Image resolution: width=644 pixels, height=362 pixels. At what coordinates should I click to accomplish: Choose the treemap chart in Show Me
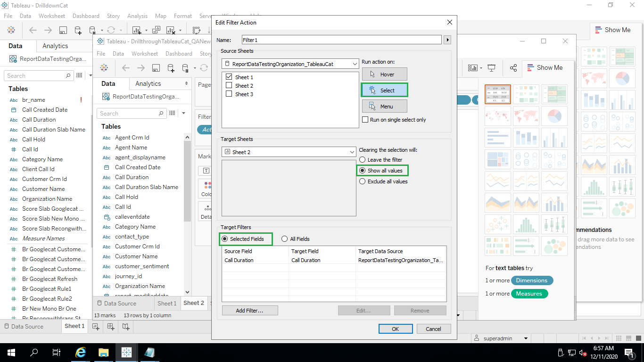click(x=498, y=160)
